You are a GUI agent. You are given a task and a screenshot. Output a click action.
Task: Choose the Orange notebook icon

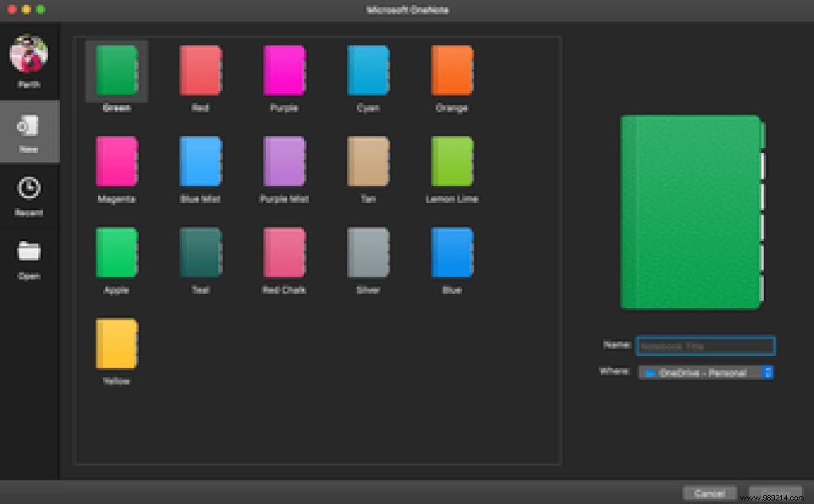452,71
